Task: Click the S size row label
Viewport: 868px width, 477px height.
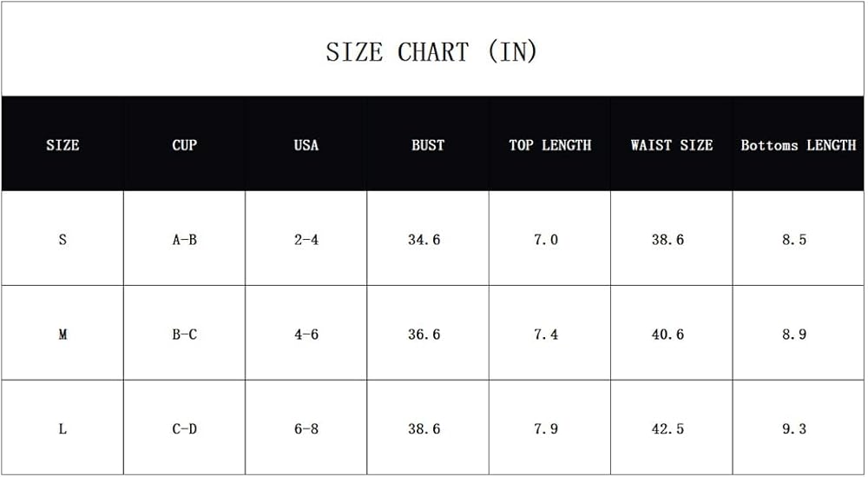Action: [62, 240]
